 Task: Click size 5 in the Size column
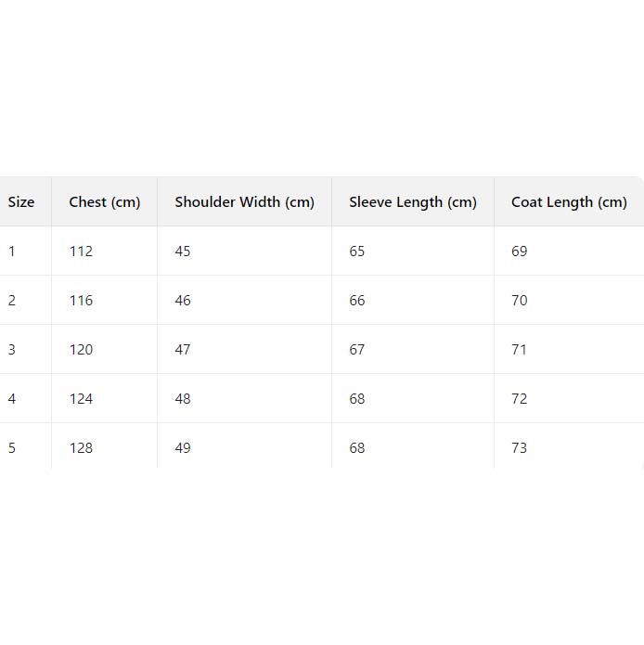pos(12,448)
